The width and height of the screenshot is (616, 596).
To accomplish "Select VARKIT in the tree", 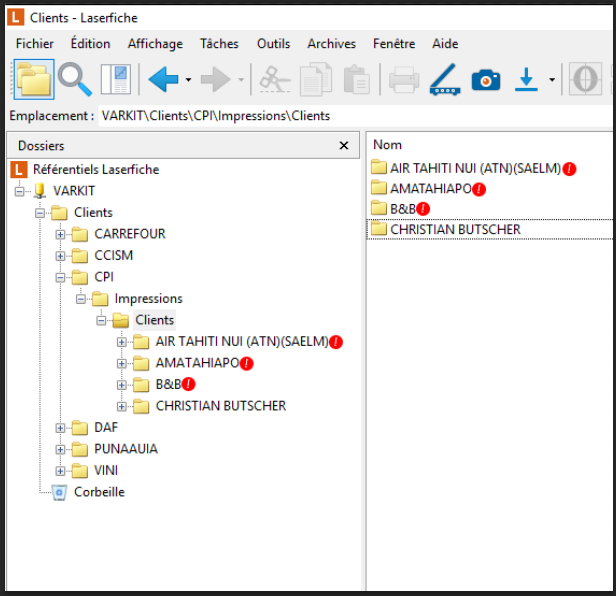I will tap(74, 191).
